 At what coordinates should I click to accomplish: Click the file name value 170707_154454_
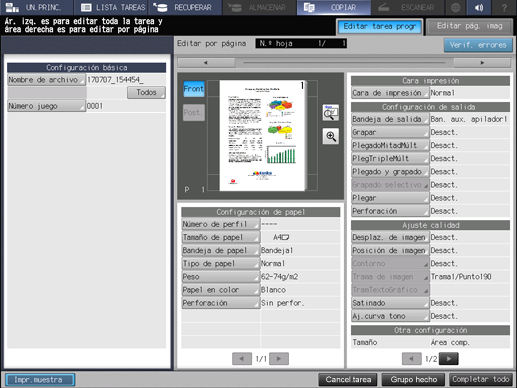coord(115,80)
